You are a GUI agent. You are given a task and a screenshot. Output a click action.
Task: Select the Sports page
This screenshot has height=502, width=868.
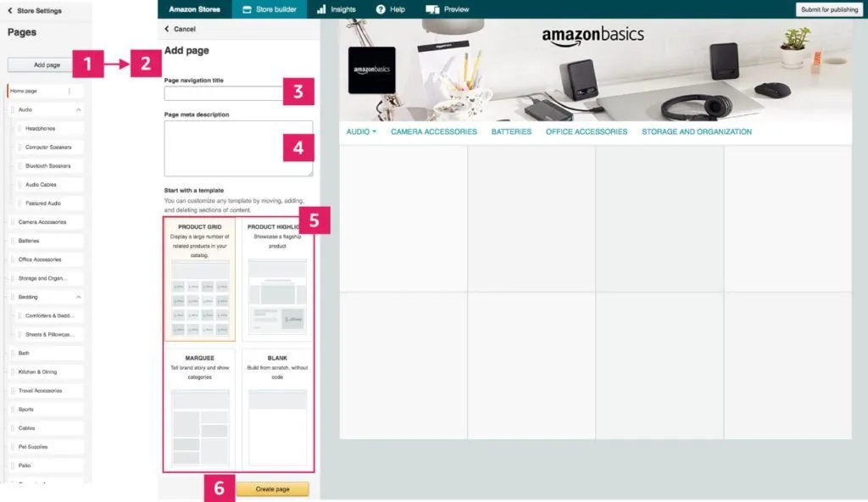click(47, 410)
